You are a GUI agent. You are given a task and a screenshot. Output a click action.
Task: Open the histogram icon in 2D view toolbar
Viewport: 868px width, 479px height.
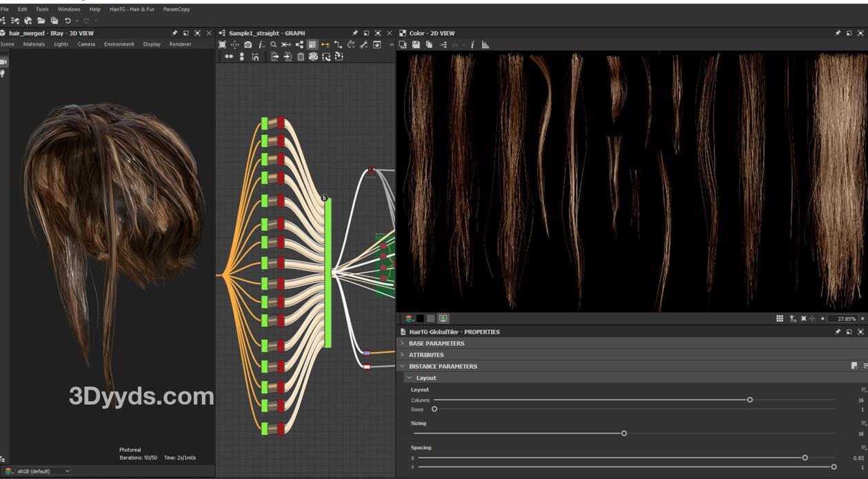click(485, 45)
